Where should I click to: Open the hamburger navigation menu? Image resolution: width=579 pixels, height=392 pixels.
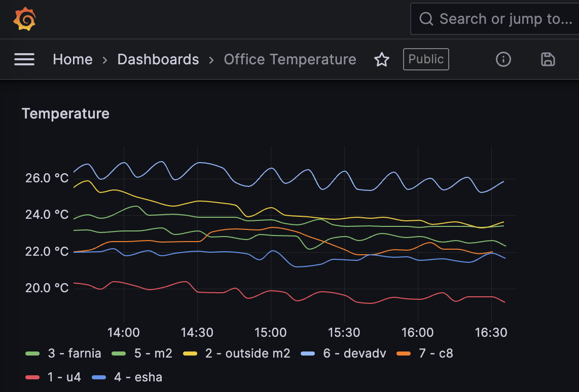tap(24, 60)
